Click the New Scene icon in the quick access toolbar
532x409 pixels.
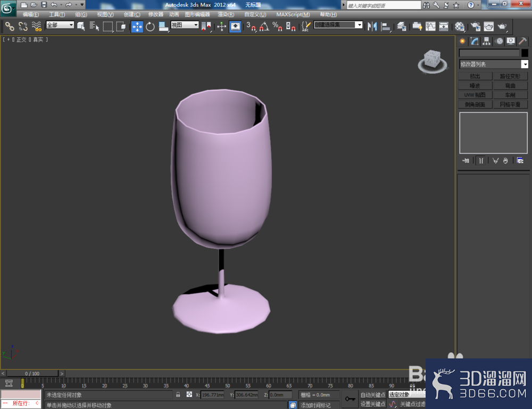coord(24,5)
